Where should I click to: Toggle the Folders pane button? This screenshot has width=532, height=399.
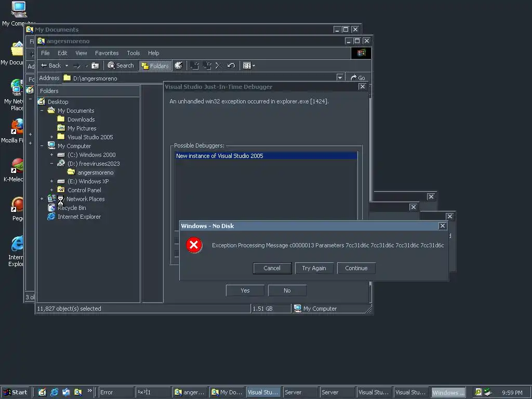(155, 66)
